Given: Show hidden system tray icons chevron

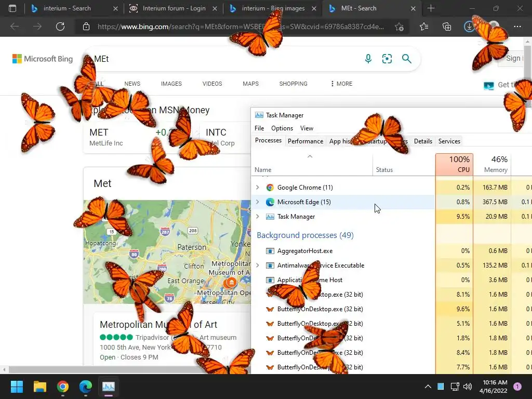Looking at the screenshot, I should pos(428,387).
